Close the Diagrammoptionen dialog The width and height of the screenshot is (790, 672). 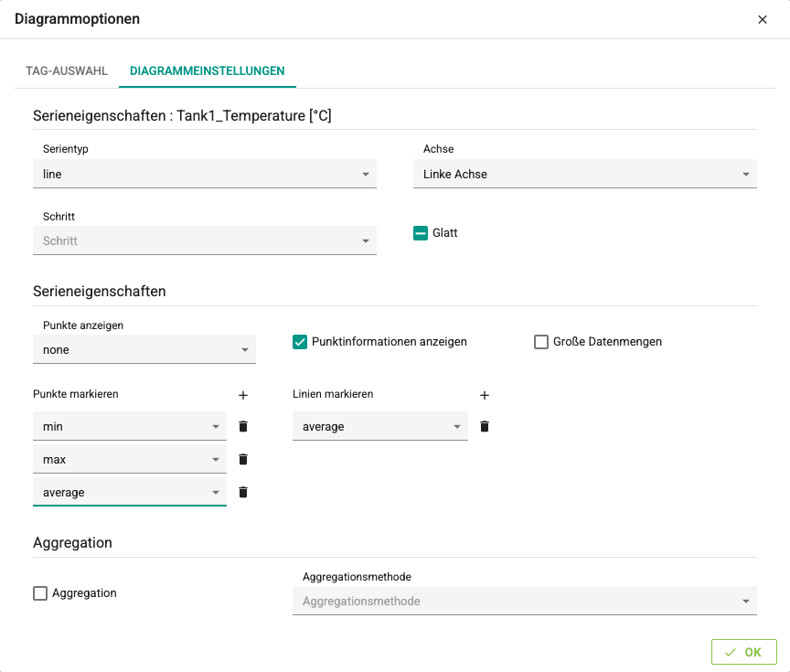763,19
